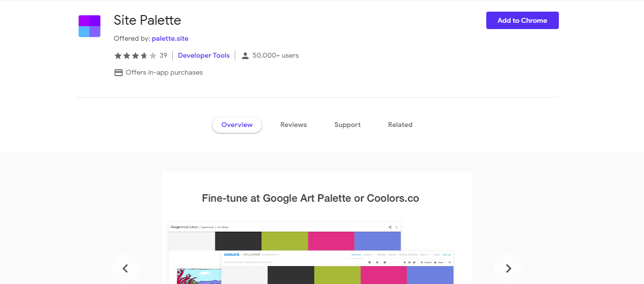This screenshot has width=644, height=284.
Task: Click the grid icon in the Coolors toolbar
Action: pos(410,262)
